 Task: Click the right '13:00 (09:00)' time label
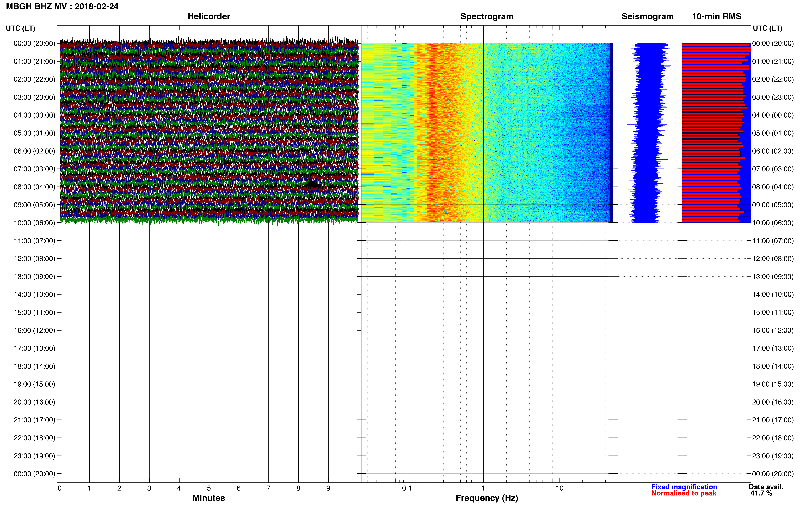(773, 277)
